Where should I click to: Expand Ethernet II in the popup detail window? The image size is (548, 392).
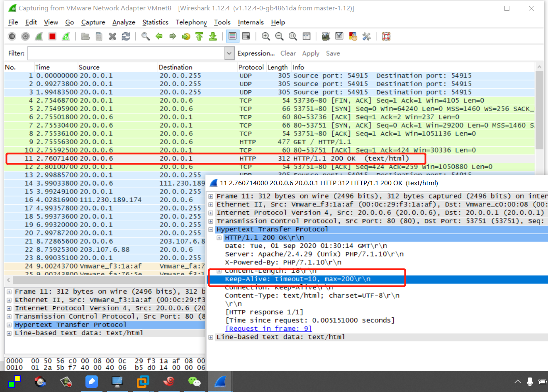point(211,205)
